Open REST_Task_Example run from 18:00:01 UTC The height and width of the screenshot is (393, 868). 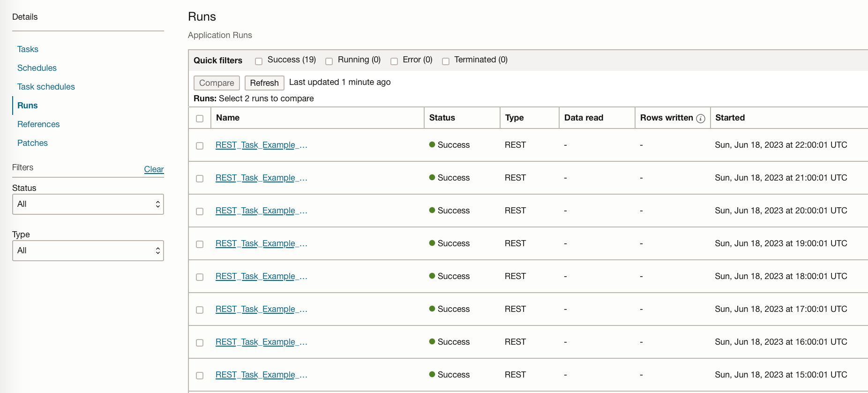pyautogui.click(x=262, y=276)
